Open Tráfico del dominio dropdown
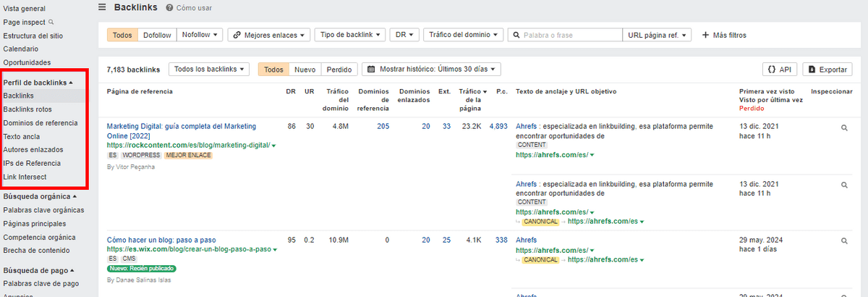 pyautogui.click(x=463, y=35)
